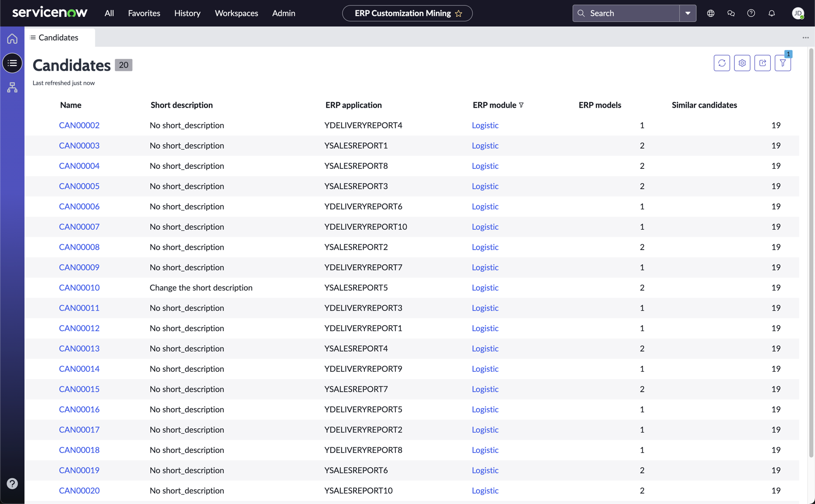The width and height of the screenshot is (815, 504).
Task: Open Logistic module link for CAN00003
Action: (x=485, y=146)
